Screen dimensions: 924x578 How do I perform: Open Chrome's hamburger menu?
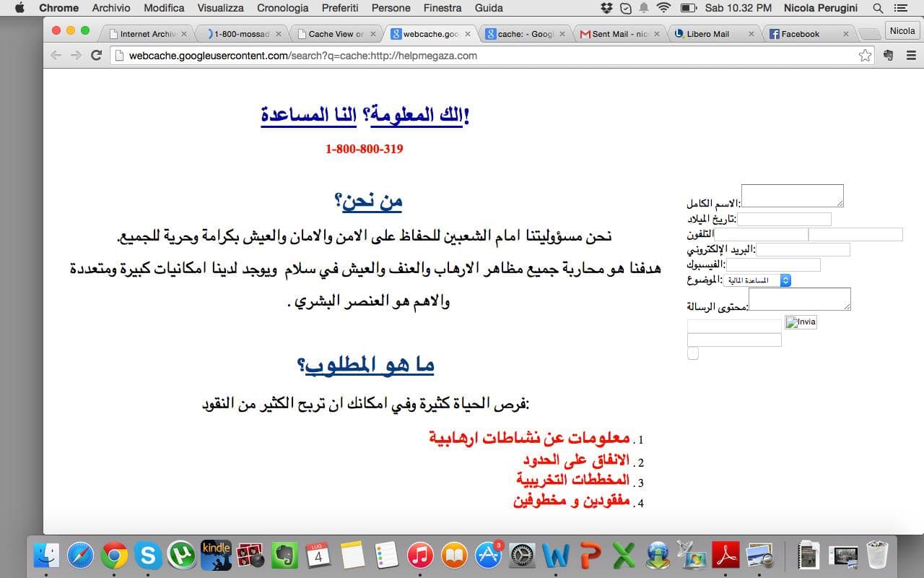tap(911, 56)
